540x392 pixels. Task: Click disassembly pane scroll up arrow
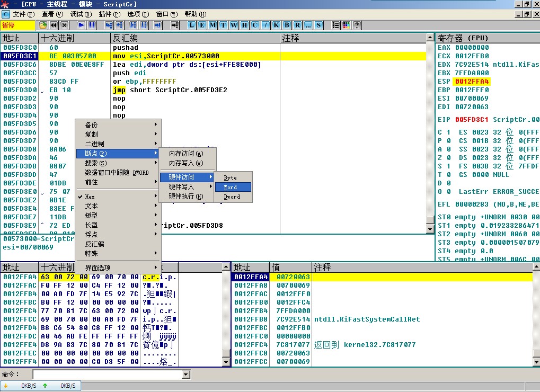(x=430, y=37)
